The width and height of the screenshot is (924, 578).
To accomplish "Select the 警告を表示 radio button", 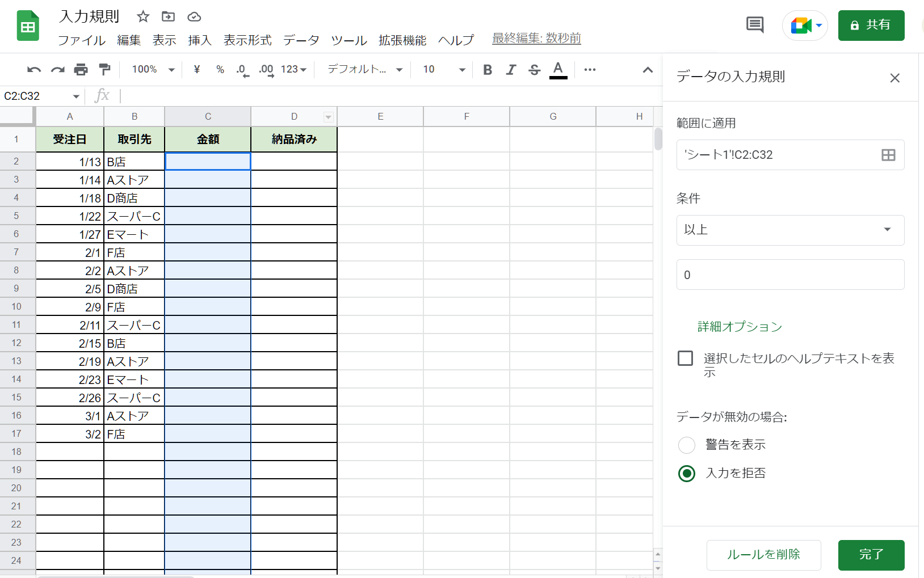I will [x=687, y=445].
